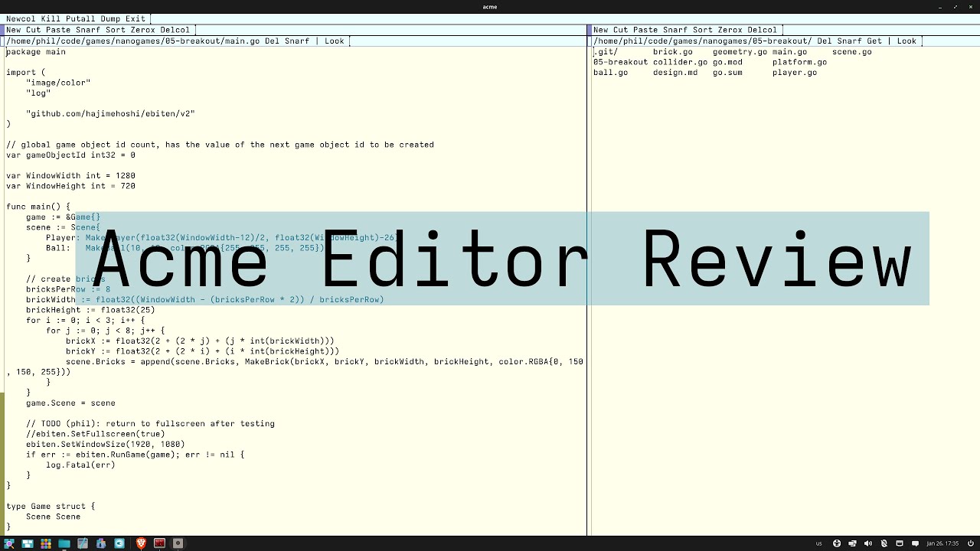The height and width of the screenshot is (551, 980).
Task: Click the acme gear icon in the taskbar
Action: (178, 543)
